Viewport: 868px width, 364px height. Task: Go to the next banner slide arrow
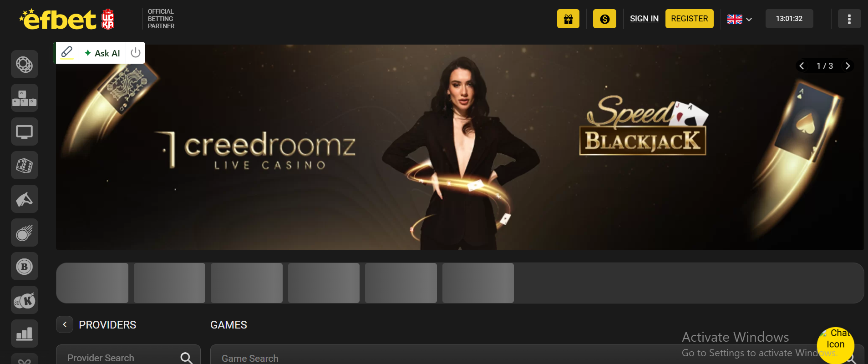(x=848, y=66)
